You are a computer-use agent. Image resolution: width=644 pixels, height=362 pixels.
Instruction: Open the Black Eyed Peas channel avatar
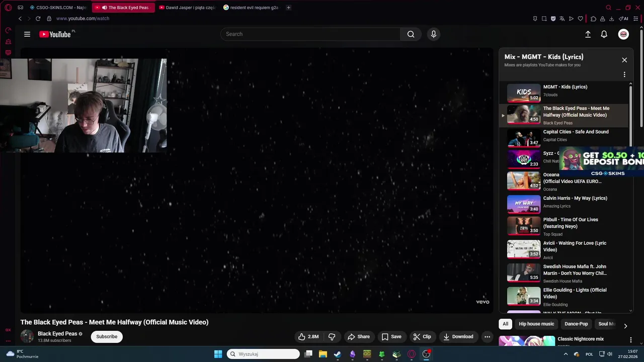27,336
